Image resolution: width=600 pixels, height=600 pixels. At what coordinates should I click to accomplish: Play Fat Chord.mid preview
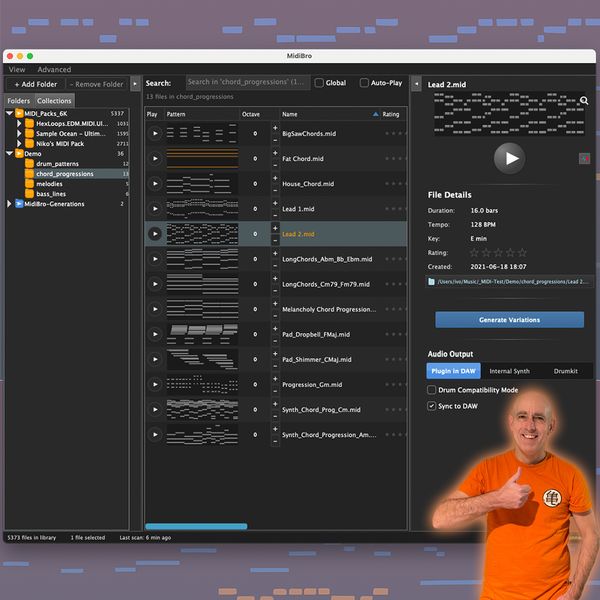[155, 158]
